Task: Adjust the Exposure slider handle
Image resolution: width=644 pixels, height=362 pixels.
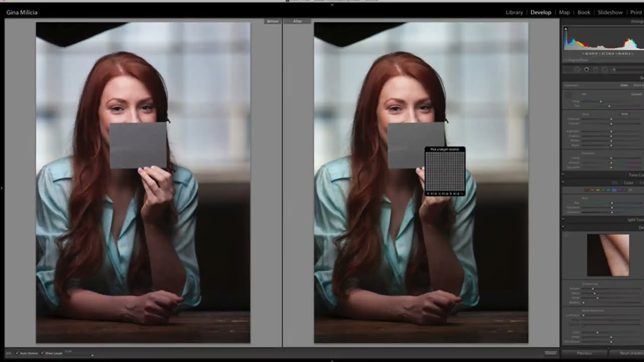Action: click(x=611, y=119)
